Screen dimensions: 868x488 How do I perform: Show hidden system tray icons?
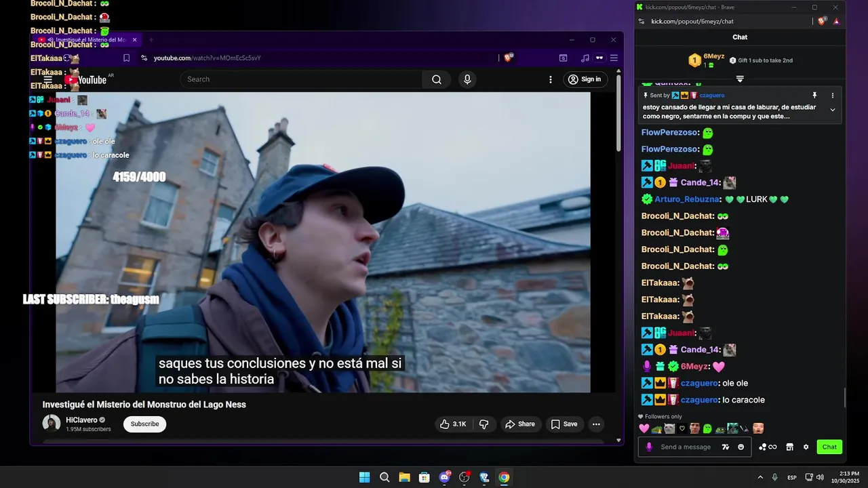coord(760,477)
